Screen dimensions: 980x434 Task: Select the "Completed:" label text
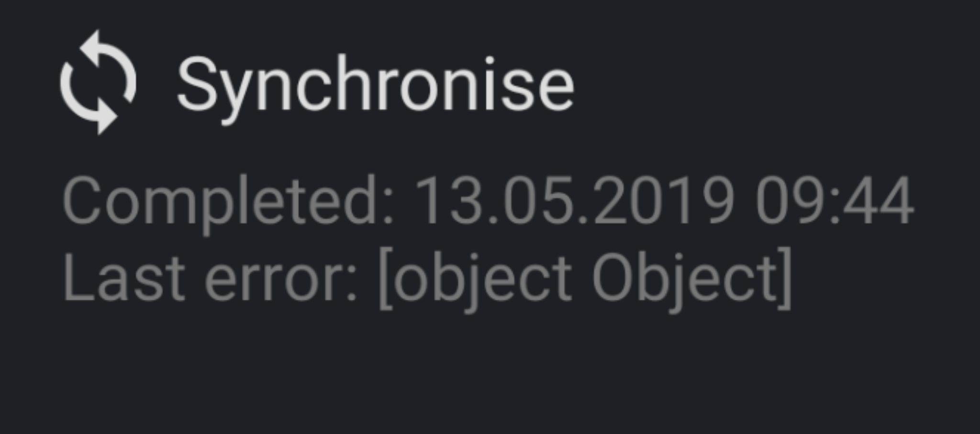(228, 200)
